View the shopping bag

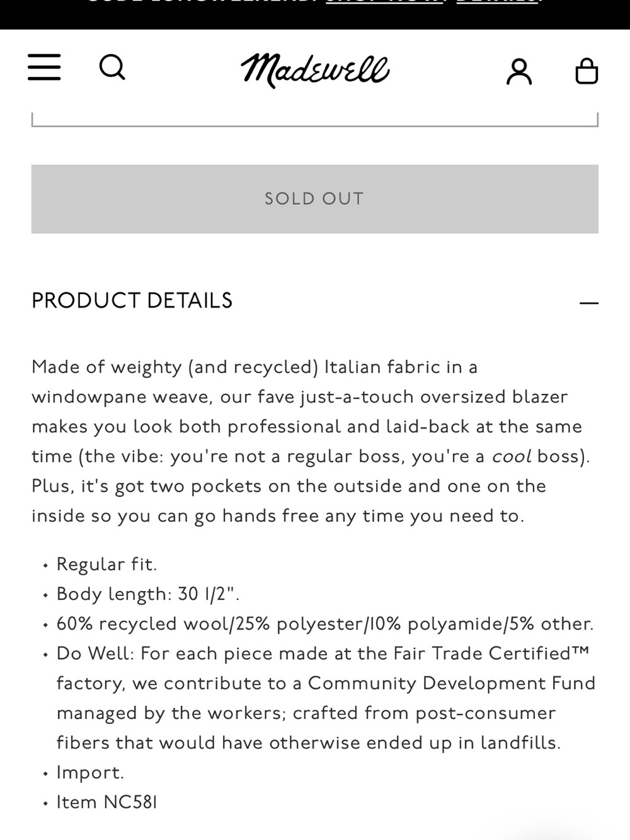click(587, 71)
